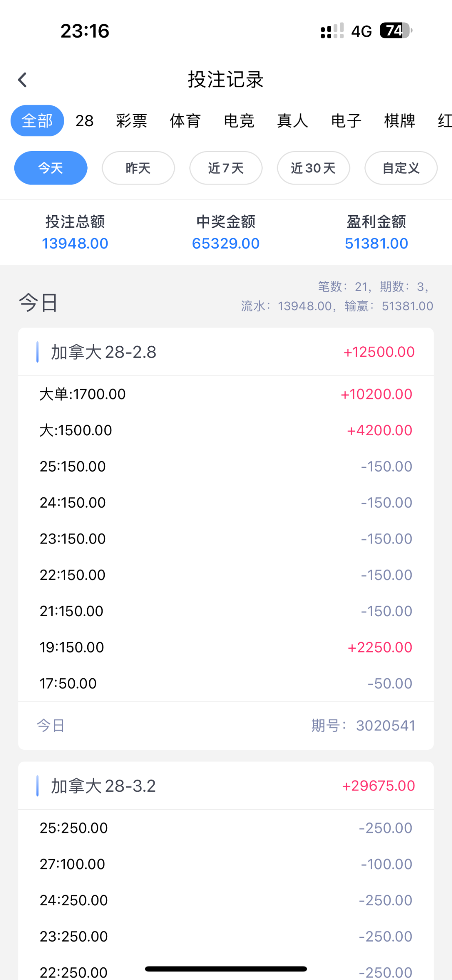Image resolution: width=452 pixels, height=980 pixels.
Task: Show records for 近30天
Action: coord(313,168)
